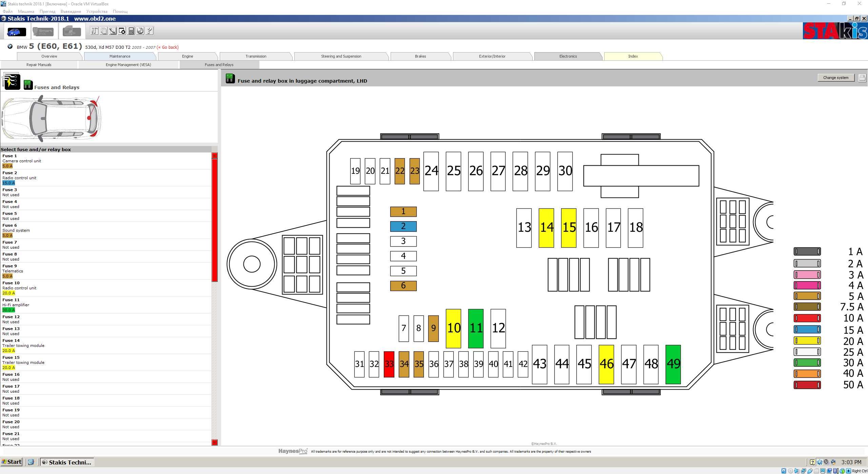Click the pencil note toolbar icon
Screen dimensions: 868x474
point(113,31)
